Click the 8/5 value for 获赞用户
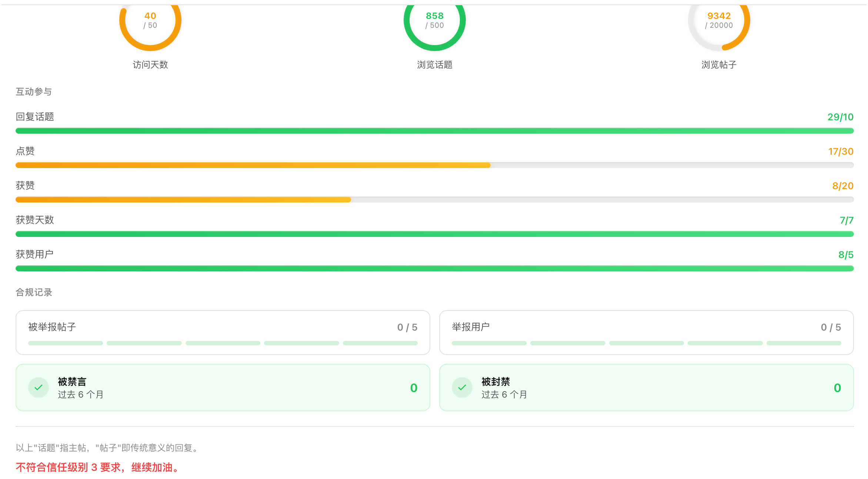The width and height of the screenshot is (868, 479). (x=846, y=255)
